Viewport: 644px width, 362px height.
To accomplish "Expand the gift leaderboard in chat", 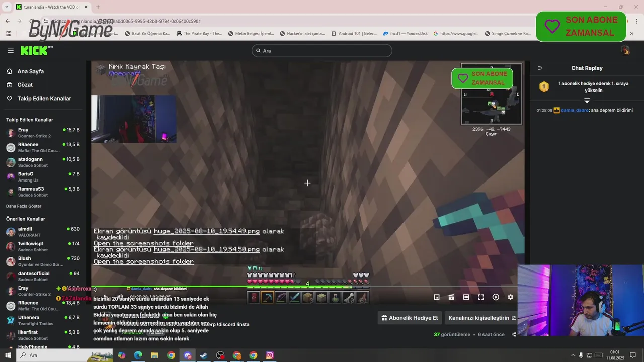I will click(x=587, y=100).
